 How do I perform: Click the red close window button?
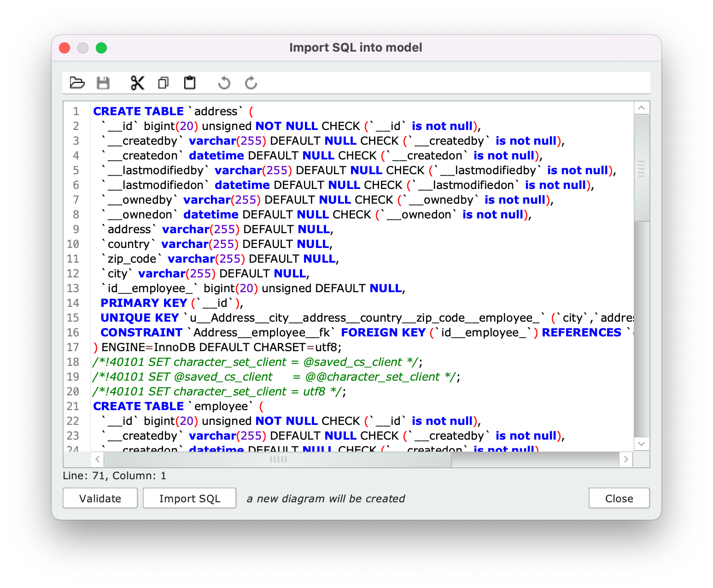pos(64,48)
